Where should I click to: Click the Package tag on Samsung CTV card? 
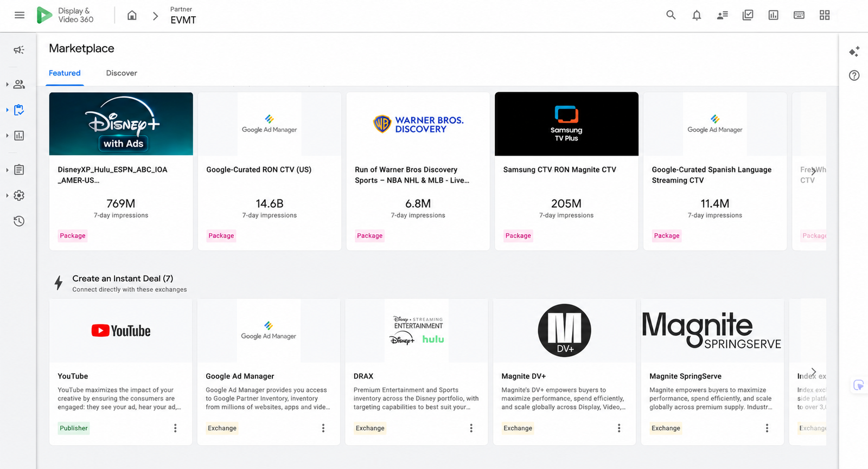point(518,236)
